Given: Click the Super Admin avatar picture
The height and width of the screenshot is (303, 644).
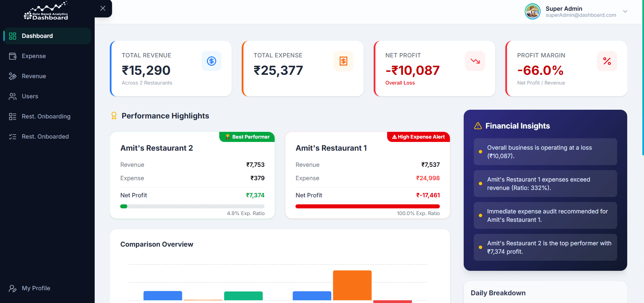Looking at the screenshot, I should pos(533,11).
